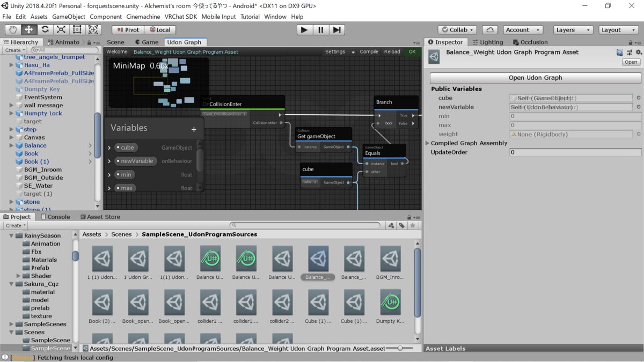644x362 pixels.
Task: Open the Inspector help reference icon
Action: pyautogui.click(x=620, y=53)
